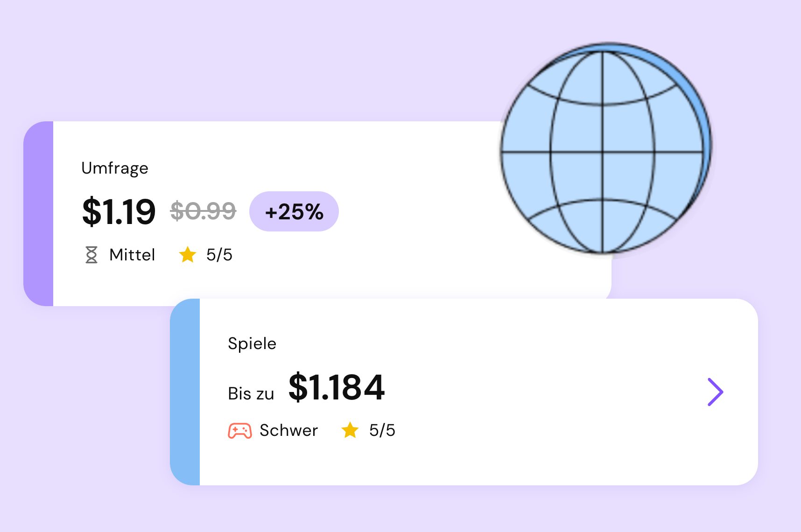
Task: Click the yellow star in Umfrage card
Action: tap(188, 254)
